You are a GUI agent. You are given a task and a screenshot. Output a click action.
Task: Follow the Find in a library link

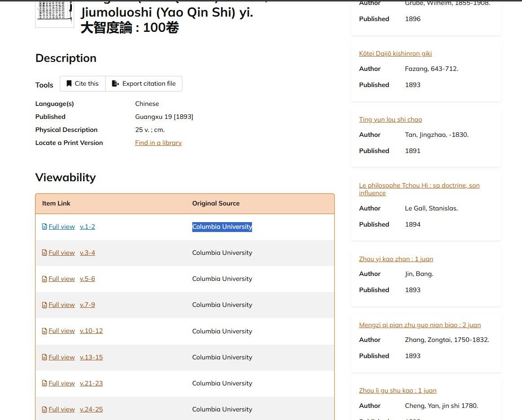coord(158,143)
